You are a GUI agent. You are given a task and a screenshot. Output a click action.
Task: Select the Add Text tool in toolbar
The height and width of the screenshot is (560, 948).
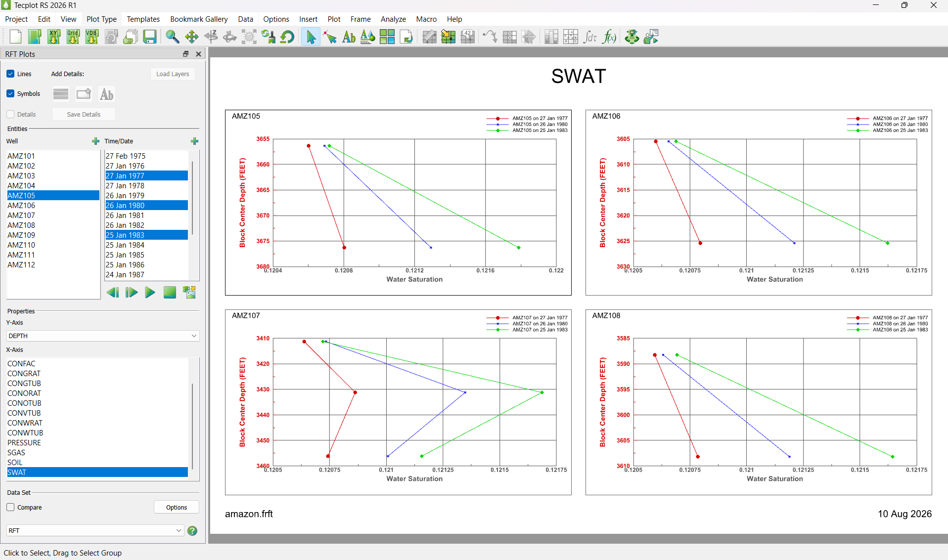pos(349,37)
